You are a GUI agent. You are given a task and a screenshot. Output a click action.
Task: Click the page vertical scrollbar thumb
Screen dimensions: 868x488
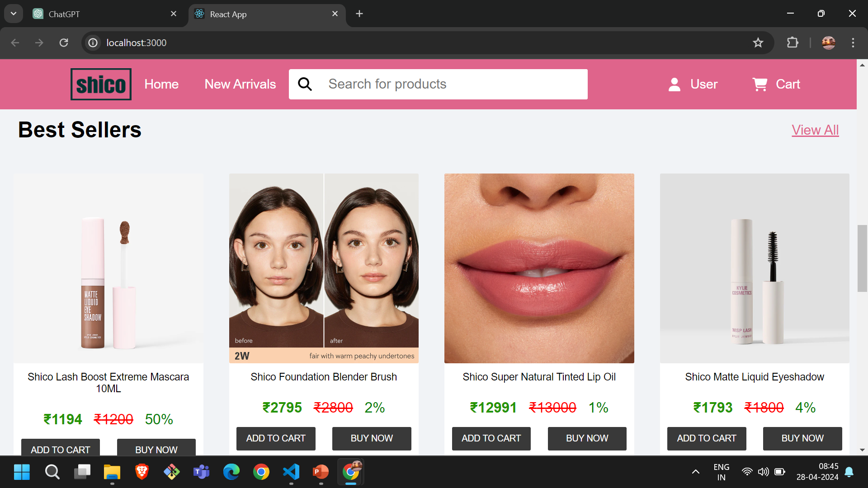pos(862,258)
